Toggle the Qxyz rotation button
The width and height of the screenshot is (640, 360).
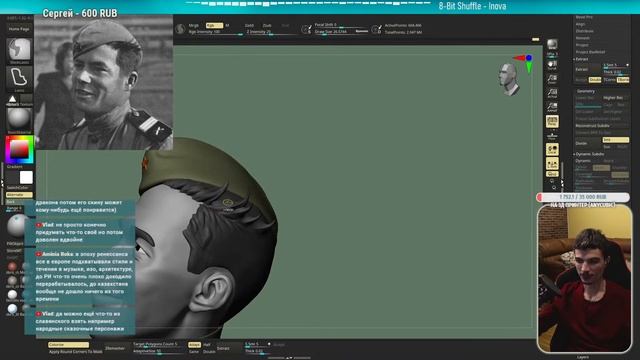[x=552, y=174]
